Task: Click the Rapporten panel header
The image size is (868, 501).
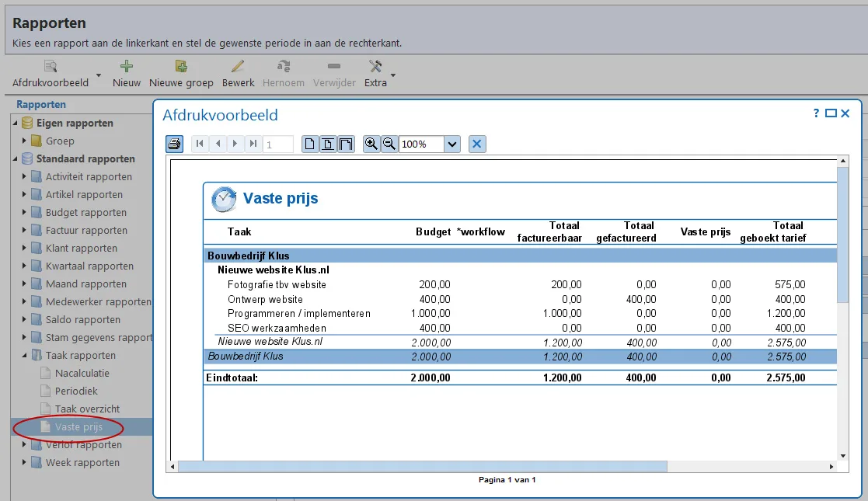Action: point(41,104)
